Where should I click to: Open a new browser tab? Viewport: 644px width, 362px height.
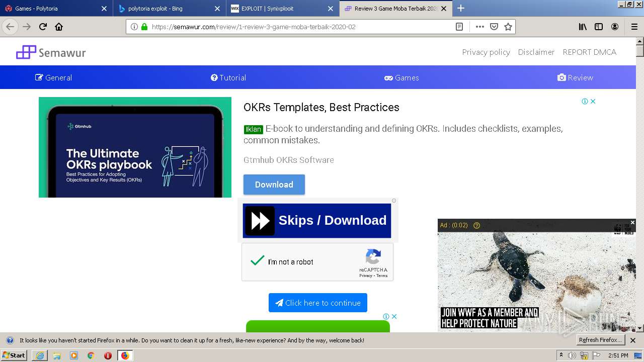pos(461,8)
